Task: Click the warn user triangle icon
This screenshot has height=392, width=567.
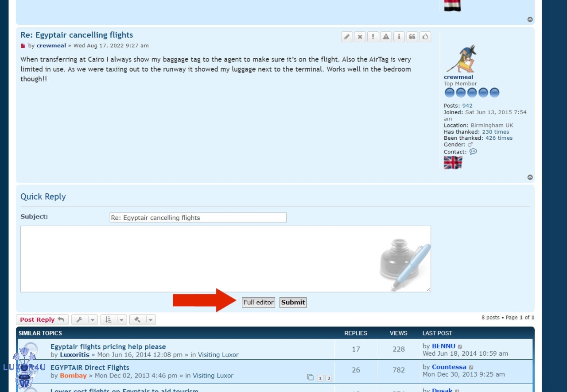Action: 386,37
